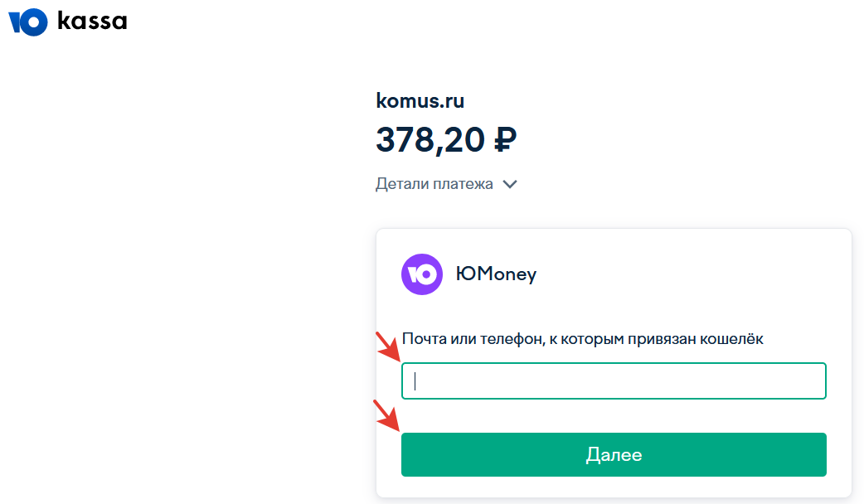This screenshot has height=504, width=864.
Task: Click the right end of the wallet input field
Action: [810, 380]
